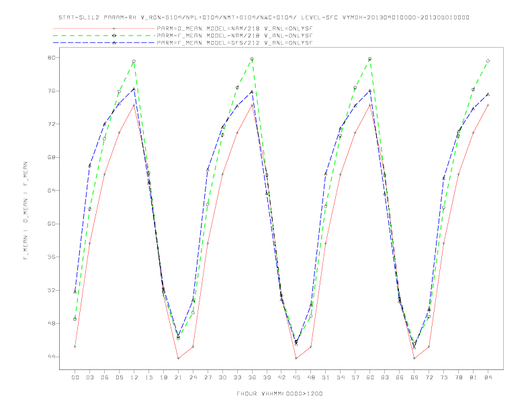Click y-axis tick label 64
The image size is (532, 411).
click(x=51, y=191)
